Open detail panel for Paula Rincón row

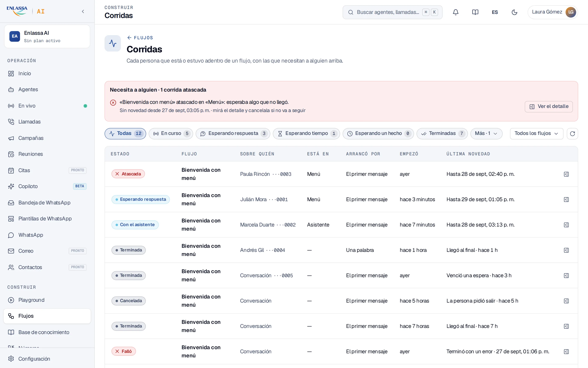566,174
